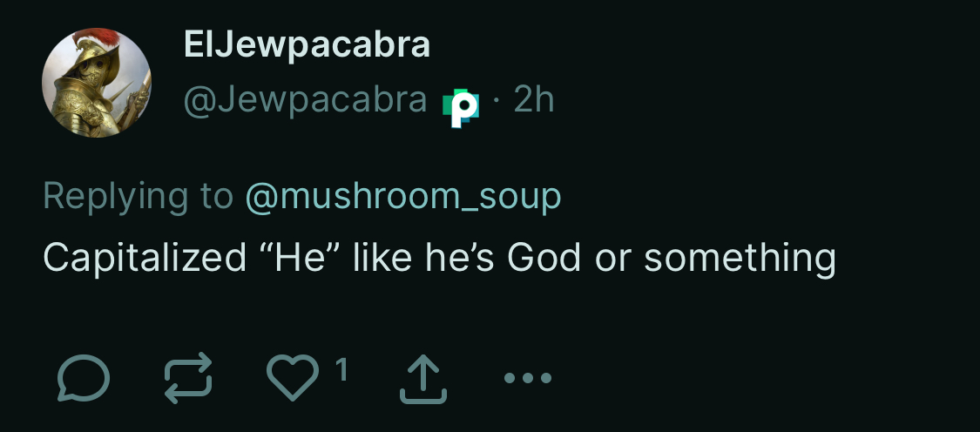Like the post with the heart icon

click(x=293, y=379)
